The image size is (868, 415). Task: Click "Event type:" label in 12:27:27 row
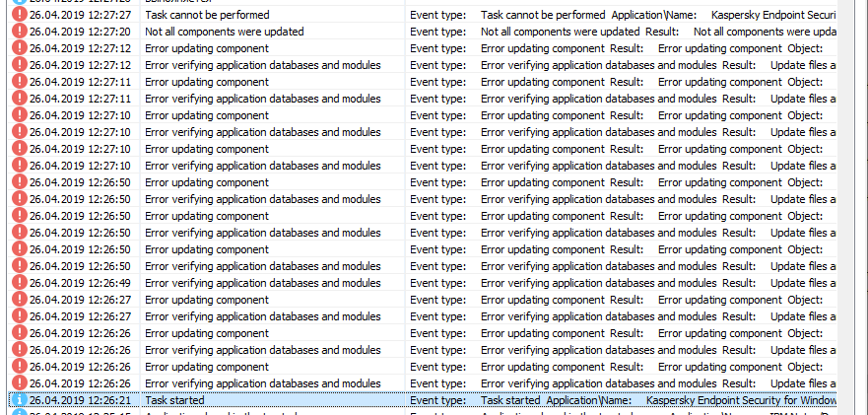(x=437, y=16)
